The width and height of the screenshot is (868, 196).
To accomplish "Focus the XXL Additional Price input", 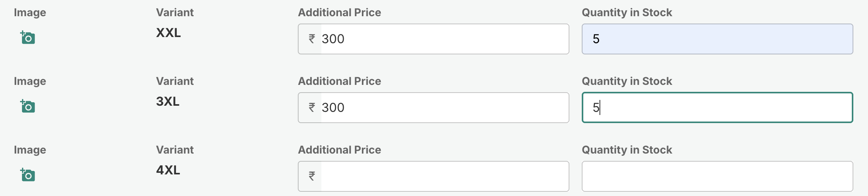I will coord(444,39).
